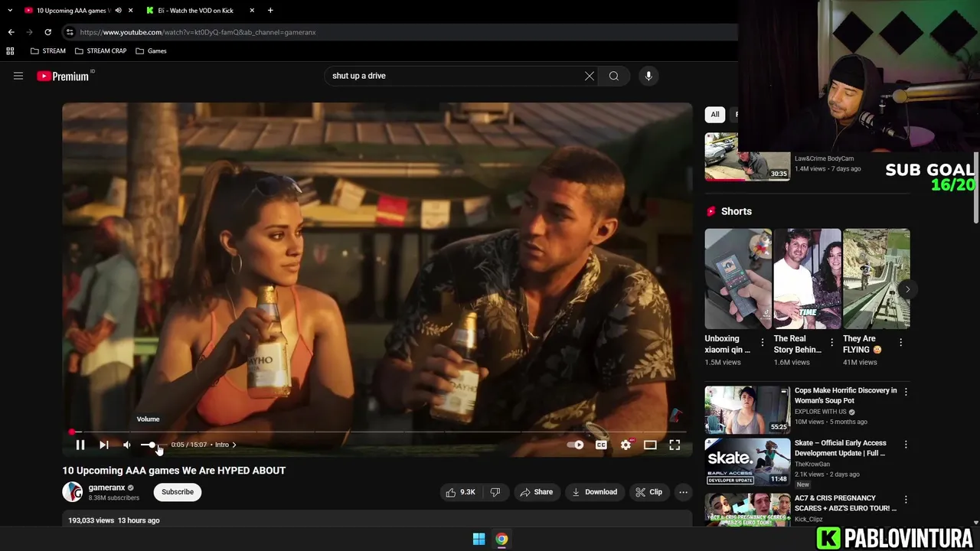This screenshot has width=980, height=551.
Task: Create a Clip of the video
Action: click(x=648, y=492)
